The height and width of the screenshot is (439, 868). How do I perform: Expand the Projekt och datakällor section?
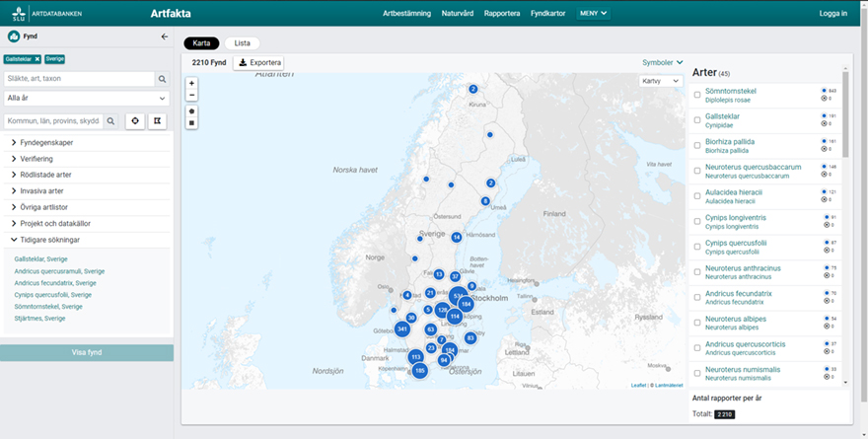pos(87,224)
